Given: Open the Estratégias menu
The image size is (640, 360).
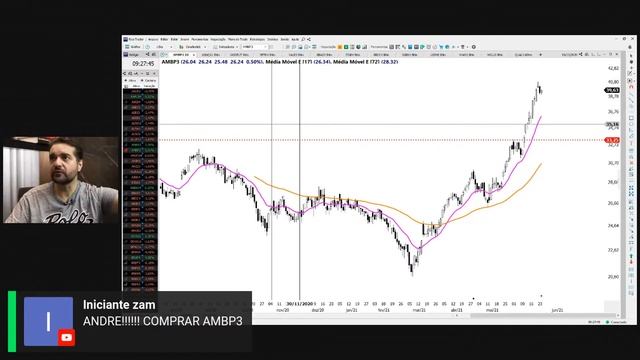Looking at the screenshot, I should click(x=257, y=40).
